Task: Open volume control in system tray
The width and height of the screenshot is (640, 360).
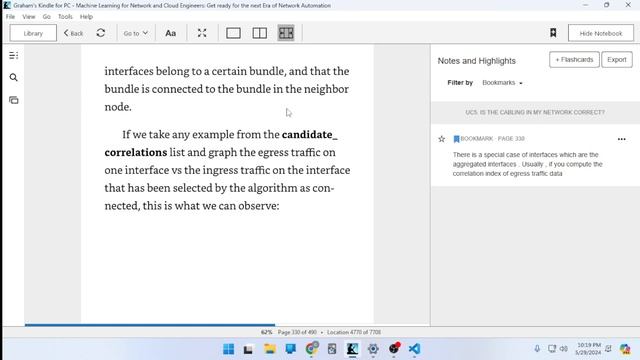Action: (x=564, y=349)
